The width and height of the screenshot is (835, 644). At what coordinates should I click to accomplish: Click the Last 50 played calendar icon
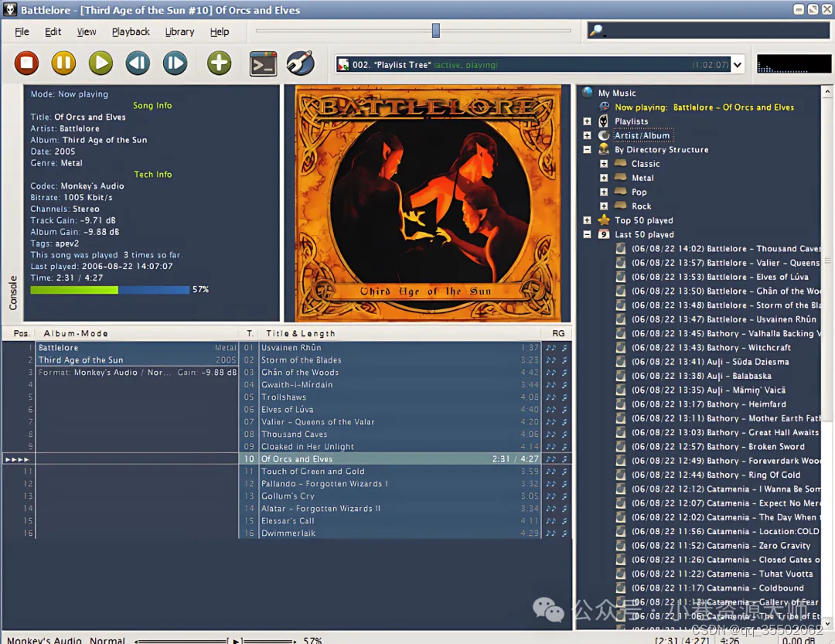tap(603, 234)
